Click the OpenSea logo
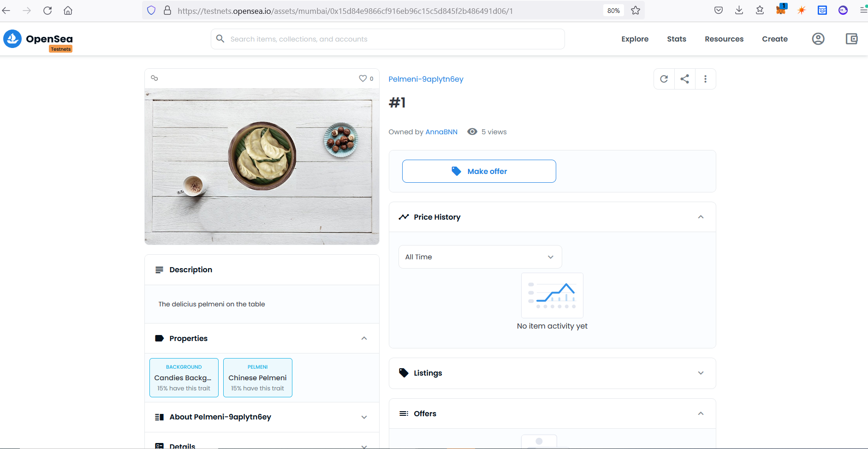Screen dimensions: 868x449 (x=38, y=39)
